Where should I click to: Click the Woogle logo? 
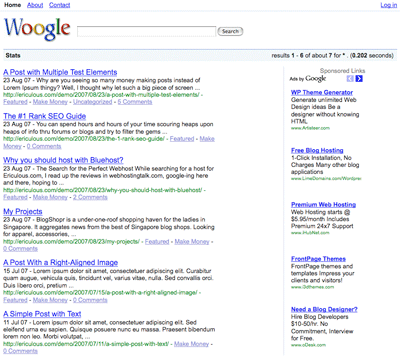click(x=37, y=29)
